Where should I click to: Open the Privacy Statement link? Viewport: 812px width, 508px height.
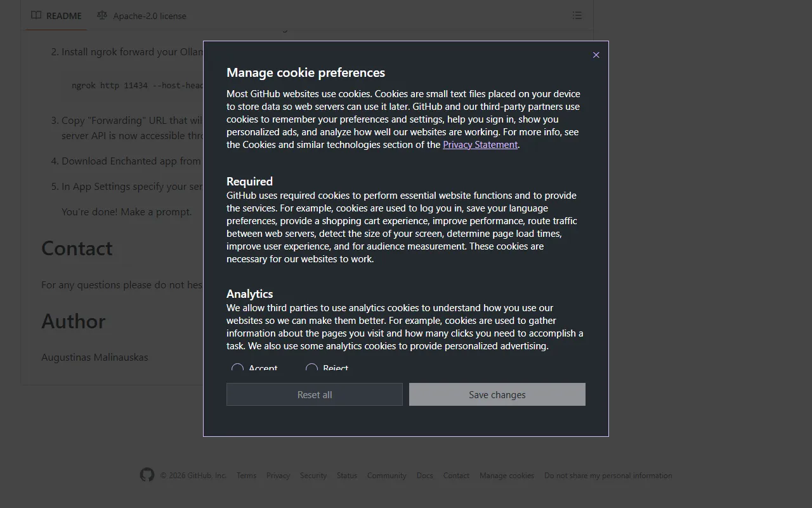point(480,145)
